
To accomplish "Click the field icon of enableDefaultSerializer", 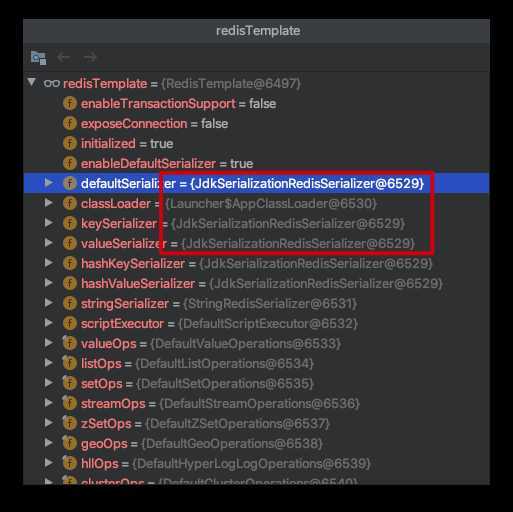I will (x=70, y=163).
